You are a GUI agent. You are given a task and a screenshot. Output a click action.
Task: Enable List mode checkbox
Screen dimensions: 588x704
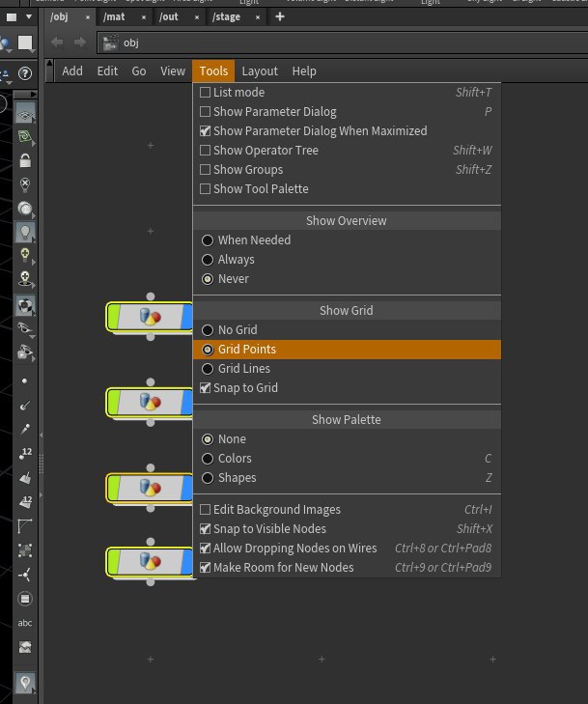tap(205, 93)
